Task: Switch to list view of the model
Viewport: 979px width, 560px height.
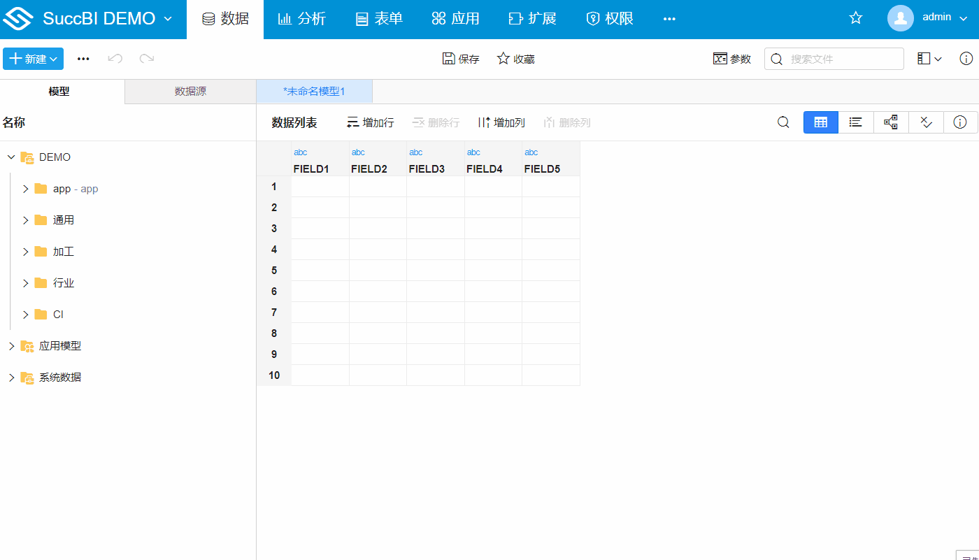Action: (x=855, y=122)
